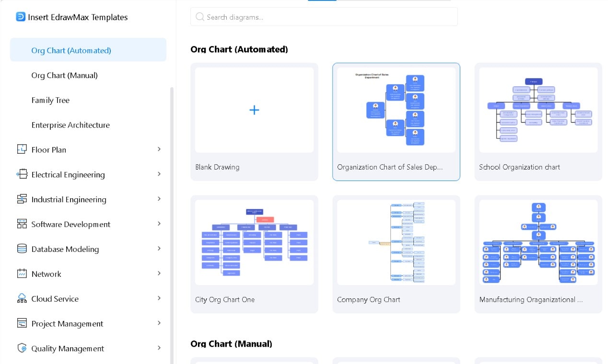Expand the Database Modeling chevron

coord(159,249)
